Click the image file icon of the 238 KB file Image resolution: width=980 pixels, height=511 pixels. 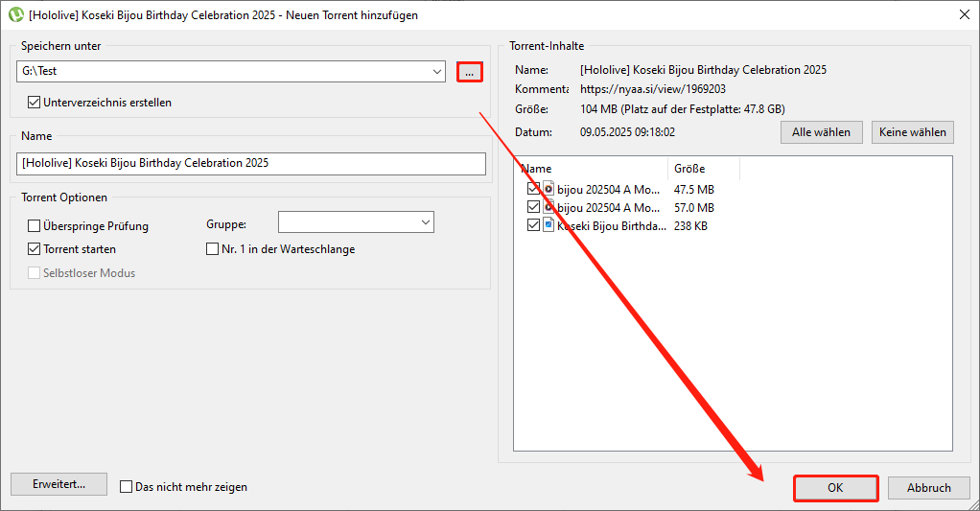pyautogui.click(x=548, y=225)
